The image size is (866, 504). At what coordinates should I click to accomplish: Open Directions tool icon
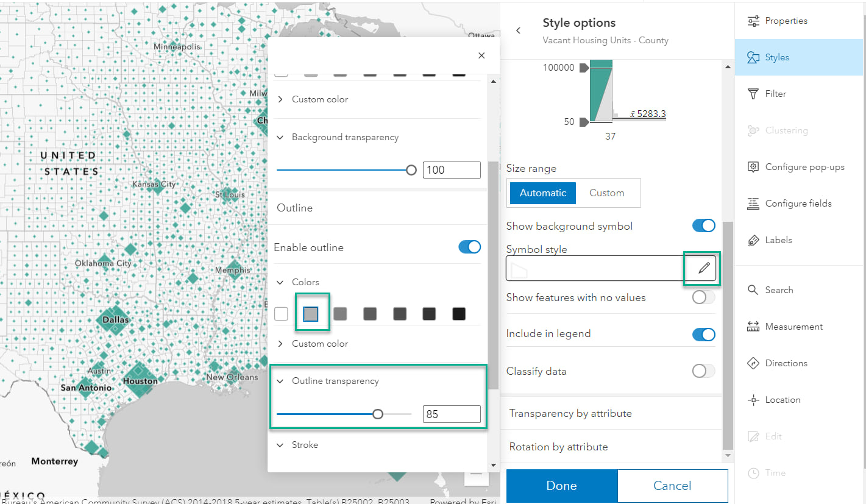753,363
